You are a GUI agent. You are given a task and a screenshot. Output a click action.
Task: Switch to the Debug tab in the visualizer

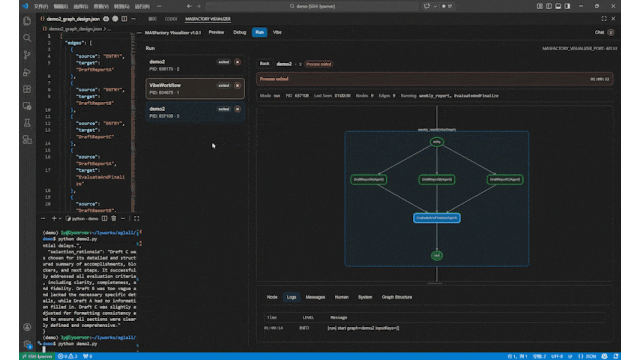(x=240, y=32)
